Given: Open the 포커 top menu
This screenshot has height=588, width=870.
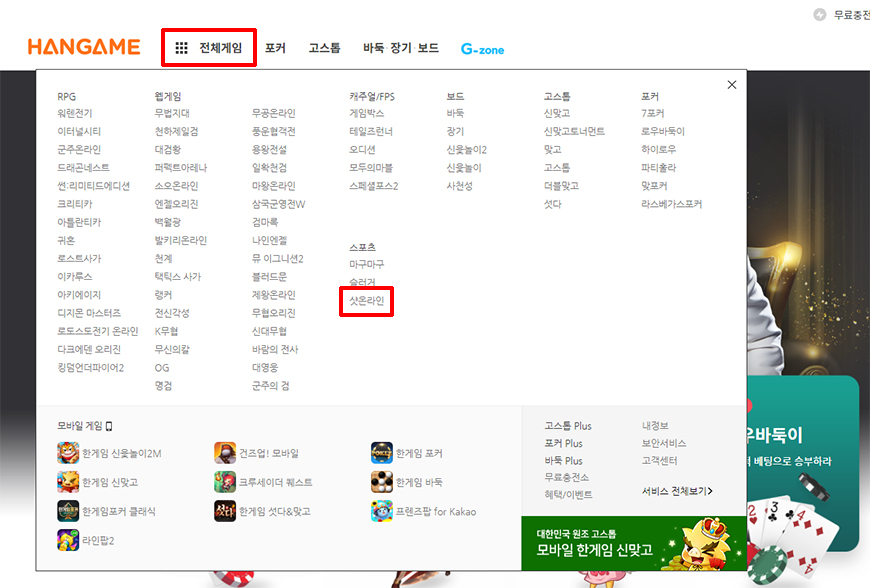Looking at the screenshot, I should click(x=275, y=48).
